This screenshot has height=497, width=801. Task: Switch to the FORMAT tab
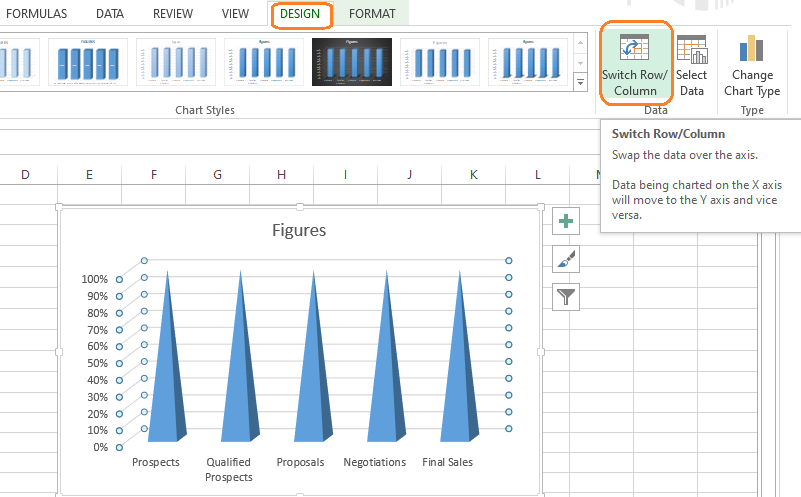pos(372,14)
